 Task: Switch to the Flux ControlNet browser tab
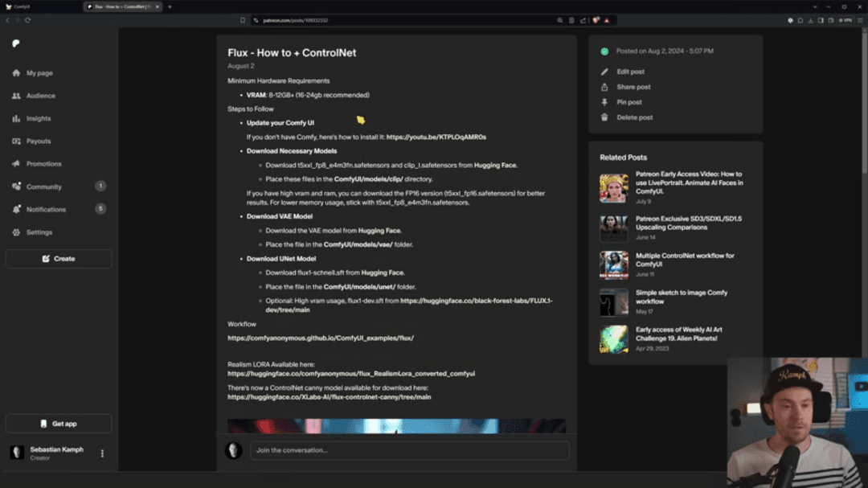pos(121,6)
